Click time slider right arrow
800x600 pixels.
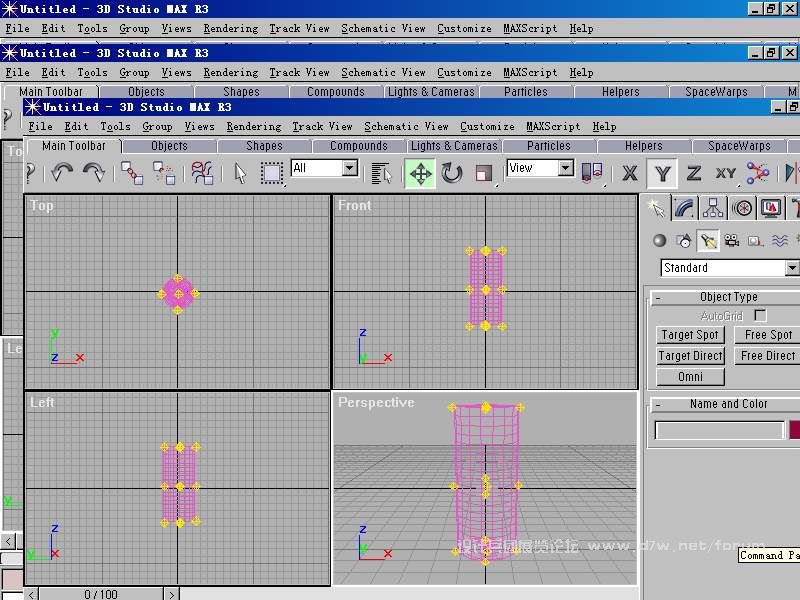(171, 594)
